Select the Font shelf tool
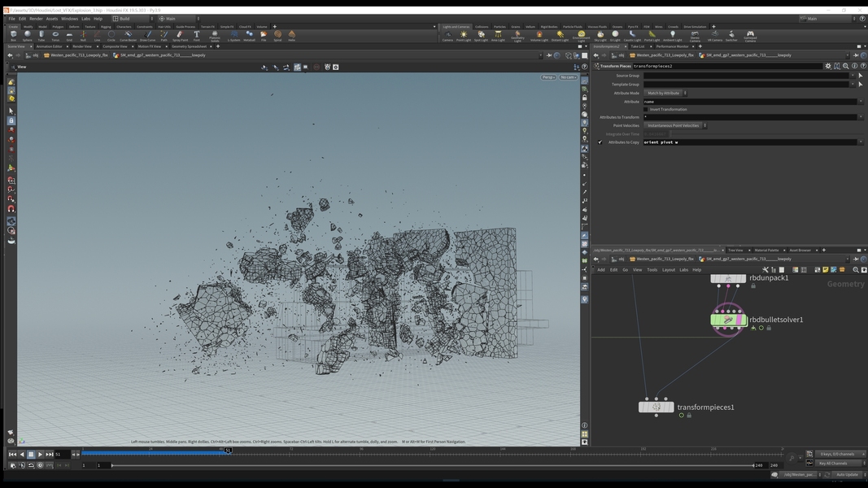 pos(196,36)
